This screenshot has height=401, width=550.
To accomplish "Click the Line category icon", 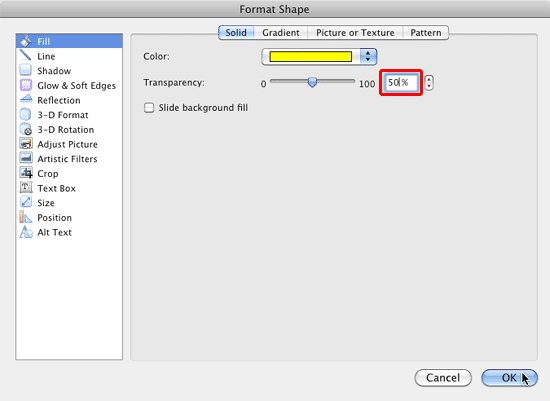I will click(x=26, y=56).
